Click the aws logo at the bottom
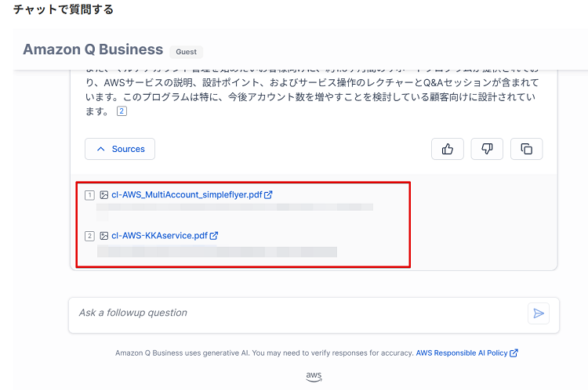Image resolution: width=588 pixels, height=391 pixels. coord(314,376)
